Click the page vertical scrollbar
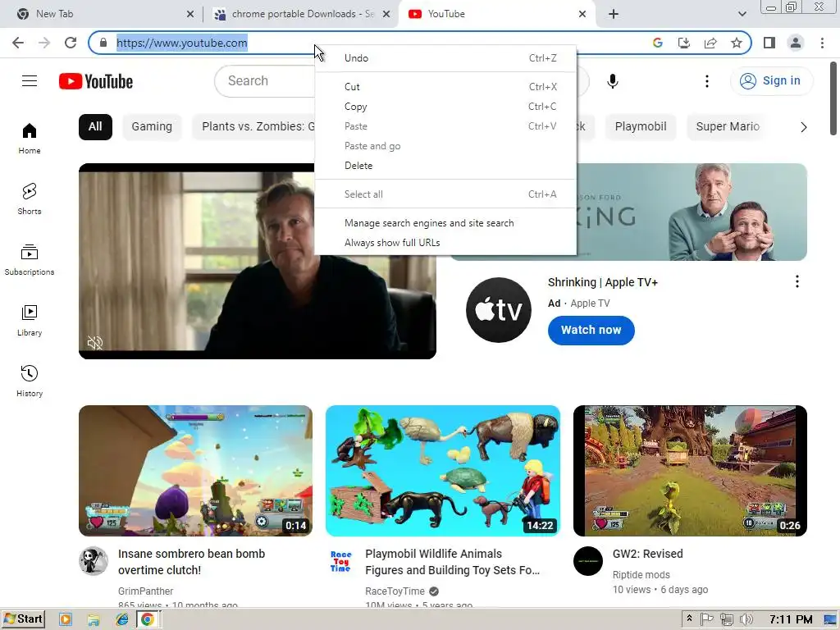840x630 pixels. coord(833,99)
